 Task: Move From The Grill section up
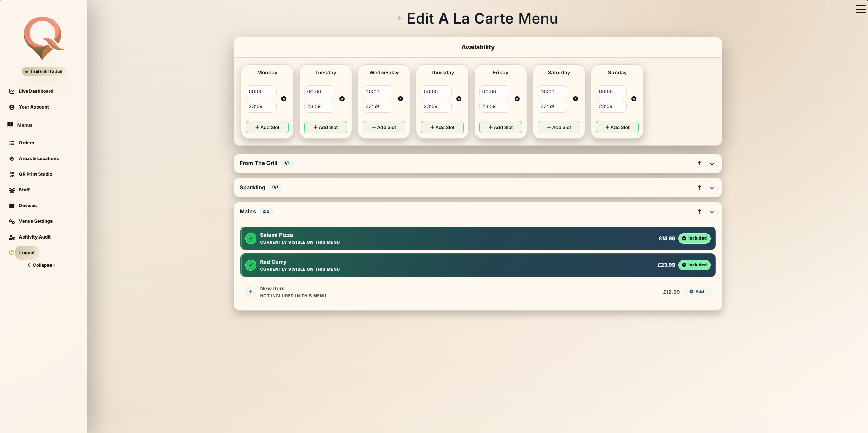coord(699,163)
